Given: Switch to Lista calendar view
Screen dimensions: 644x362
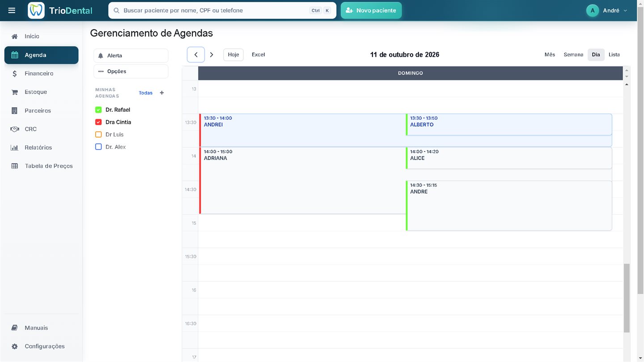Looking at the screenshot, I should [614, 55].
